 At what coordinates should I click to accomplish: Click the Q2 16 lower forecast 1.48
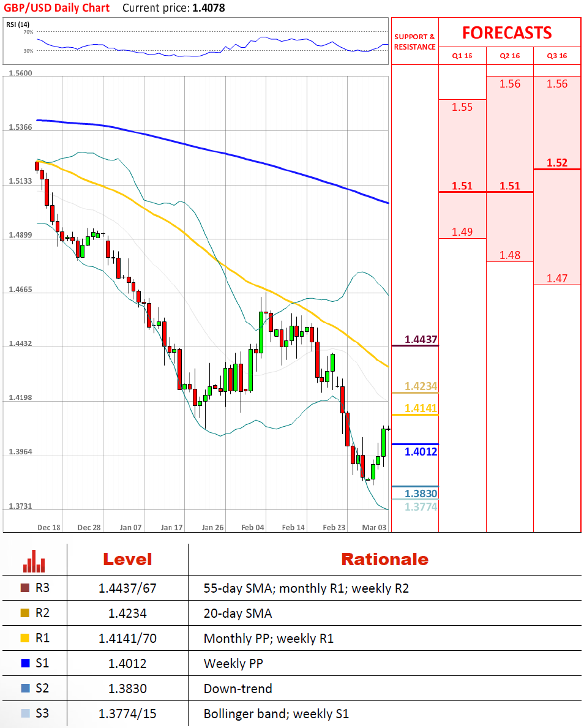(x=510, y=255)
